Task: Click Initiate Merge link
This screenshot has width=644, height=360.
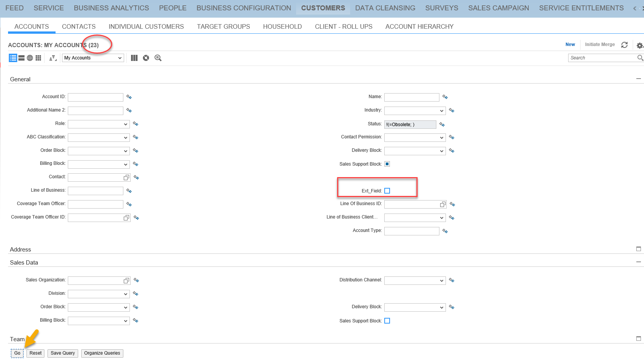Action: pyautogui.click(x=600, y=44)
